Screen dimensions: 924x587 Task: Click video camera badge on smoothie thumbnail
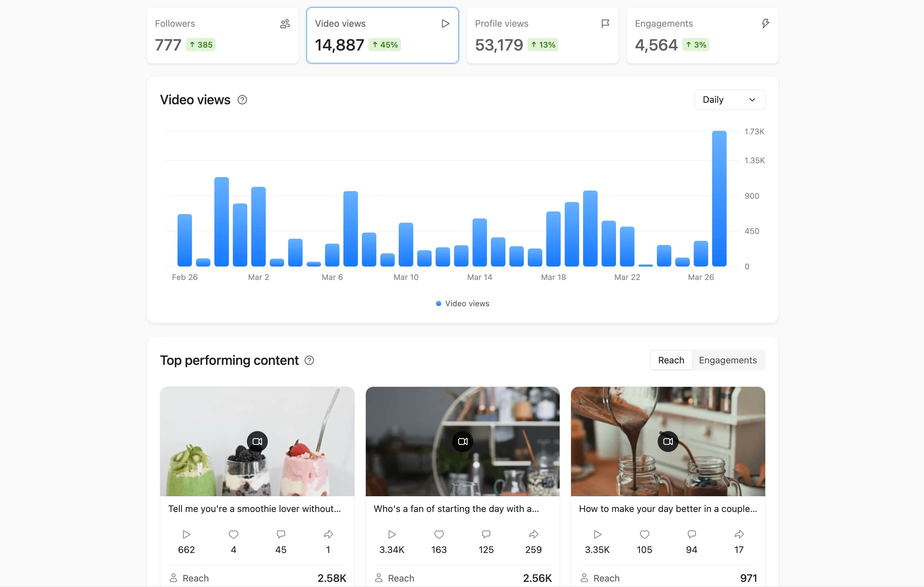click(x=257, y=441)
